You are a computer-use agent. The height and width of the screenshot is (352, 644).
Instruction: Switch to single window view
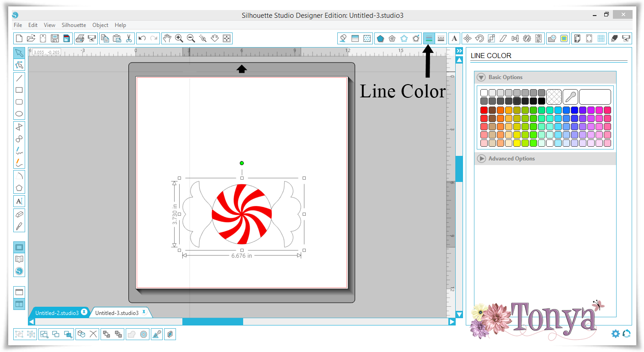tap(19, 292)
